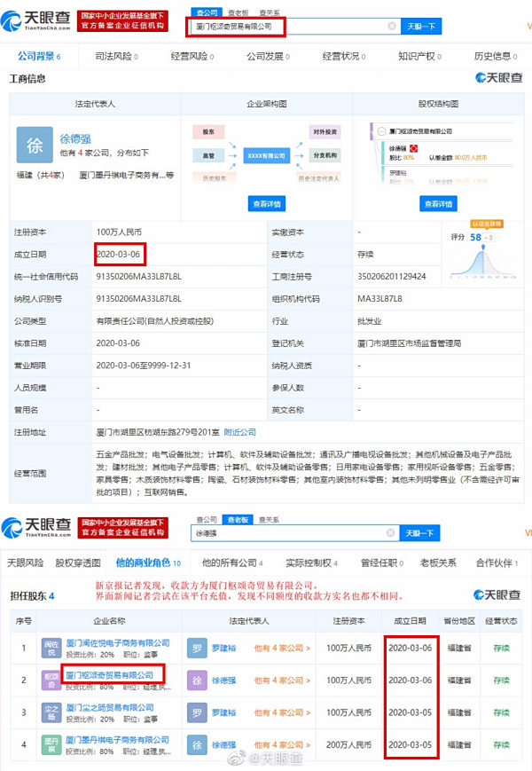Expand 他有4家公司 in row 1
The height and width of the screenshot is (771, 532).
point(282,648)
